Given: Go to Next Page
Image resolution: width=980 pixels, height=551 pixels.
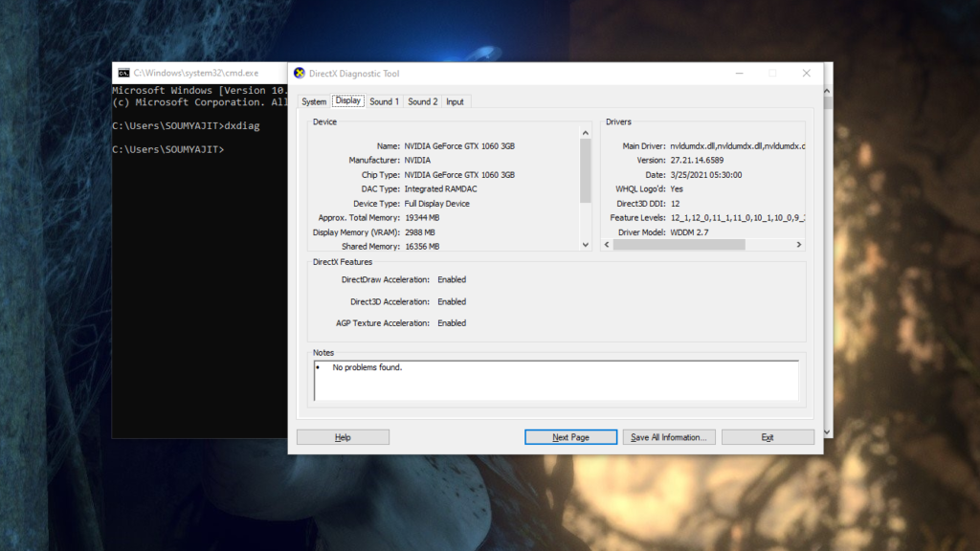Looking at the screenshot, I should 570,437.
